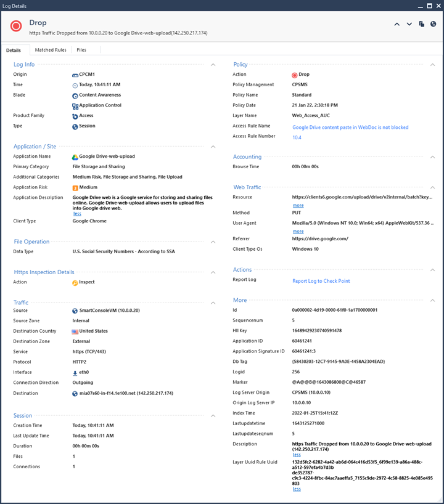Collapse the More section
This screenshot has width=444, height=504.
pyautogui.click(x=433, y=300)
